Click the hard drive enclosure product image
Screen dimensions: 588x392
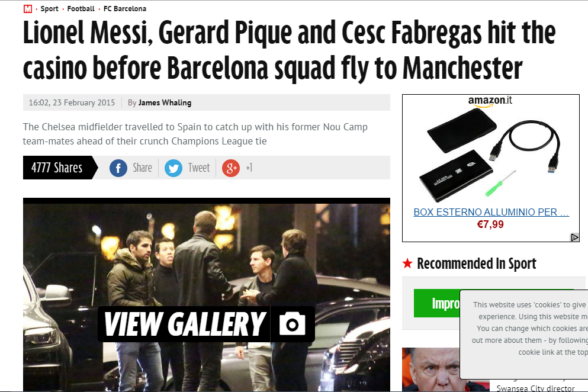click(490, 155)
